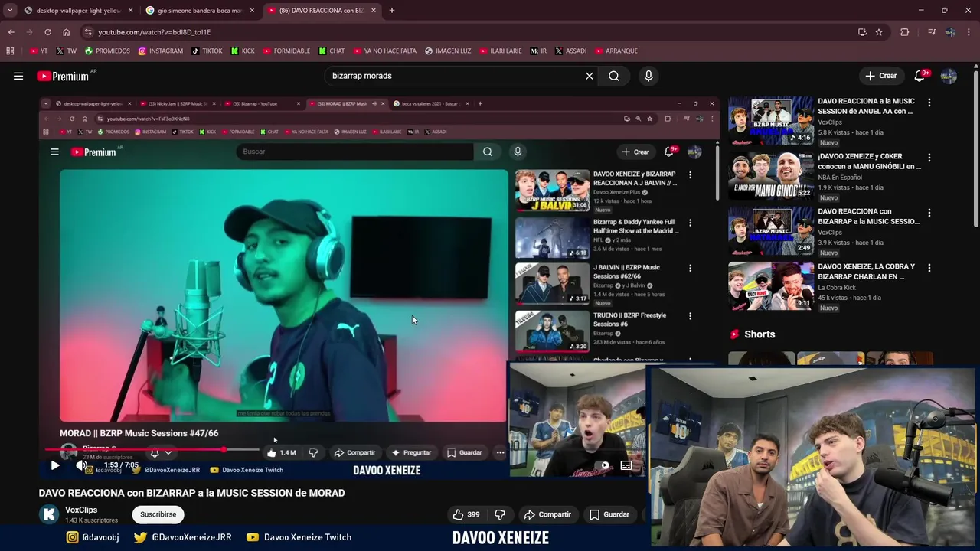The image size is (980, 551).
Task: Open the Crear create menu
Action: [x=881, y=76]
